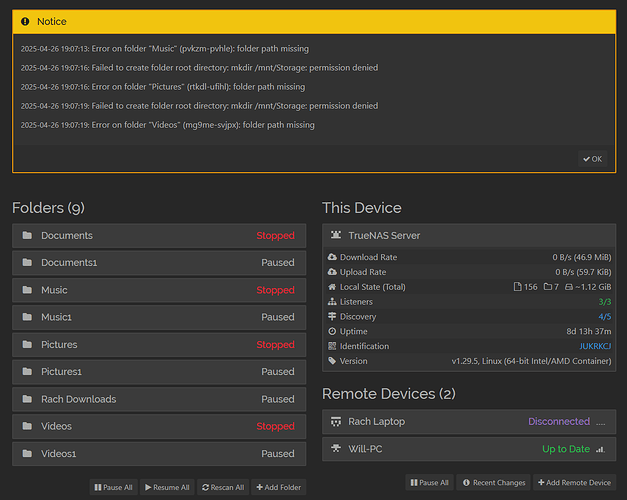Click the folder icon beside Music

27,290
